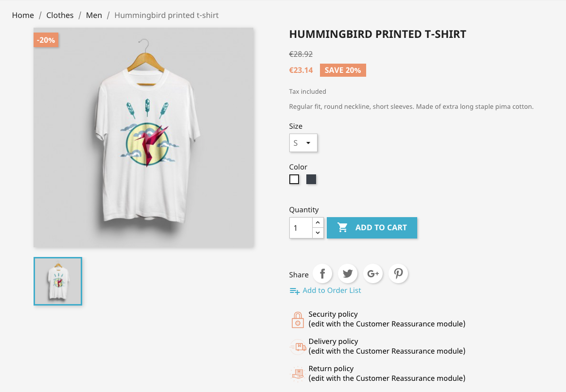Increase quantity with the up arrow

click(x=318, y=222)
